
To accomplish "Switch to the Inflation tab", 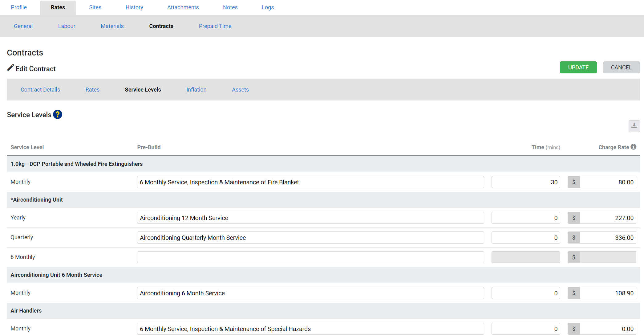I will click(196, 90).
